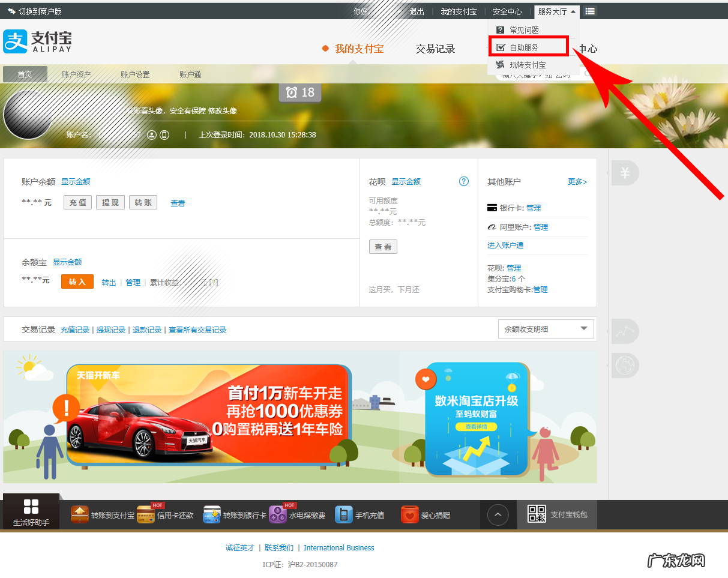Screen dimensions: 728x578
Task: Click the 水电煤缴费 icon
Action: 277,515
